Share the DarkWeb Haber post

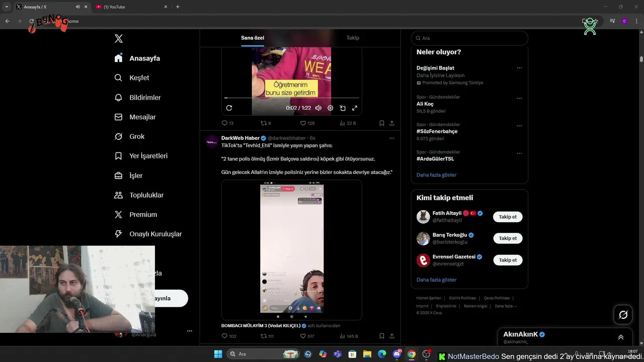[392, 336]
